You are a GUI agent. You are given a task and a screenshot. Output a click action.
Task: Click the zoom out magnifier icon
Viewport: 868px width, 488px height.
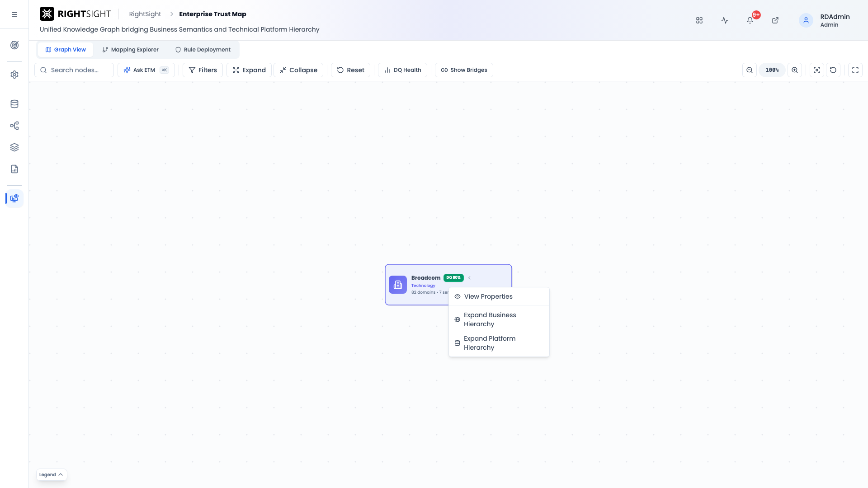750,70
